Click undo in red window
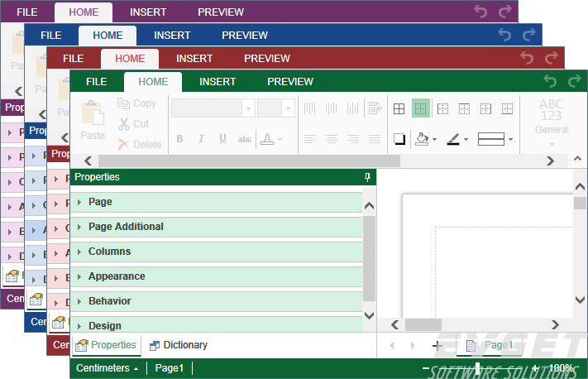588x379 pixels. point(527,58)
